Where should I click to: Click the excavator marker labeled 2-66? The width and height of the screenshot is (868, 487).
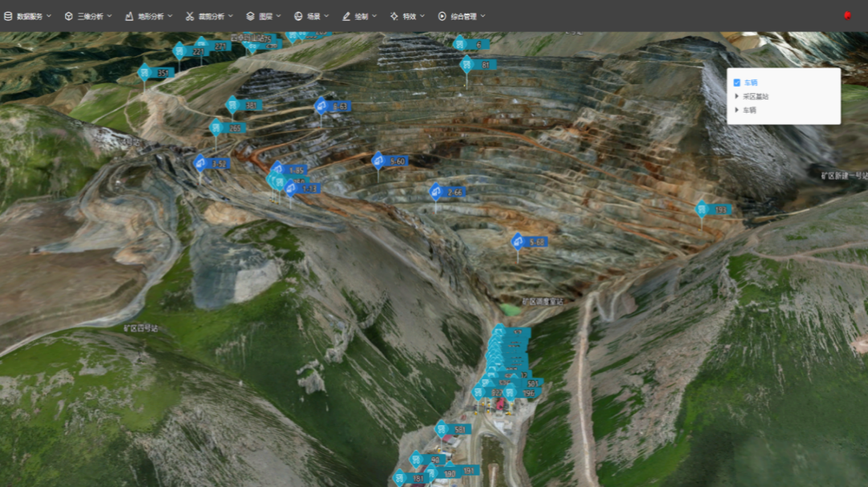[436, 192]
